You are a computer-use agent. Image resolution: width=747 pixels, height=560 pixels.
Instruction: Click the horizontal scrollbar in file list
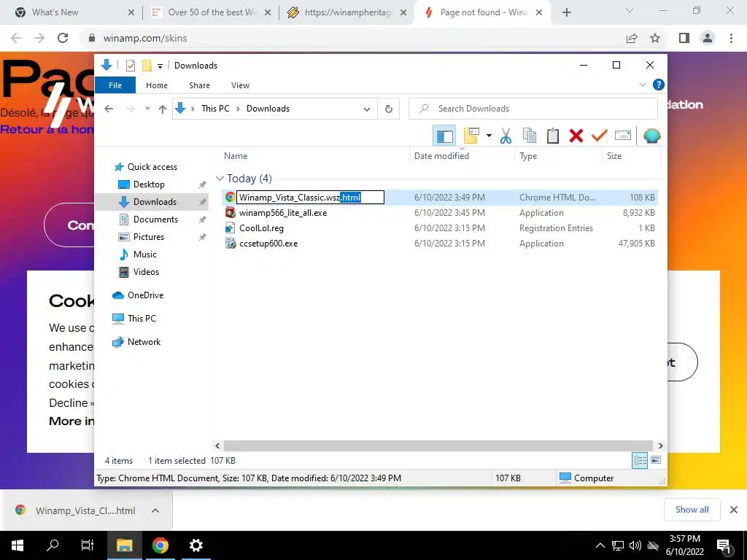pyautogui.click(x=438, y=446)
